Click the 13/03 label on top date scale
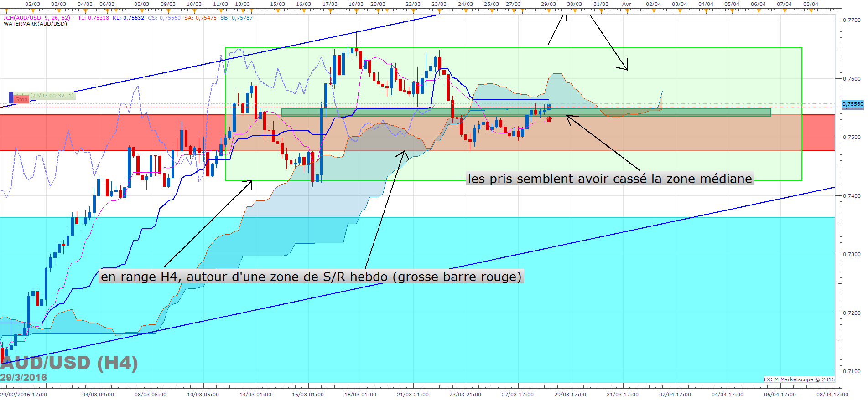Image resolution: width=868 pixels, height=400 pixels. coord(242,4)
